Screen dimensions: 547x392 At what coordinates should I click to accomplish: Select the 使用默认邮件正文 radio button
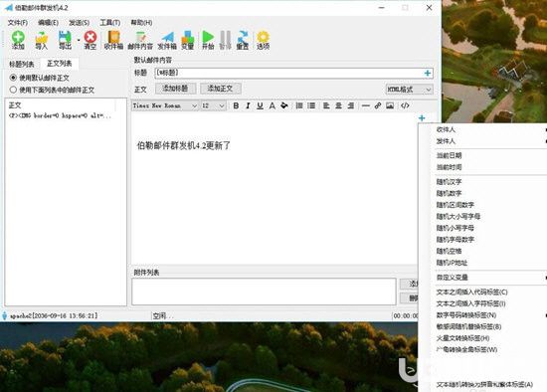[x=13, y=78]
